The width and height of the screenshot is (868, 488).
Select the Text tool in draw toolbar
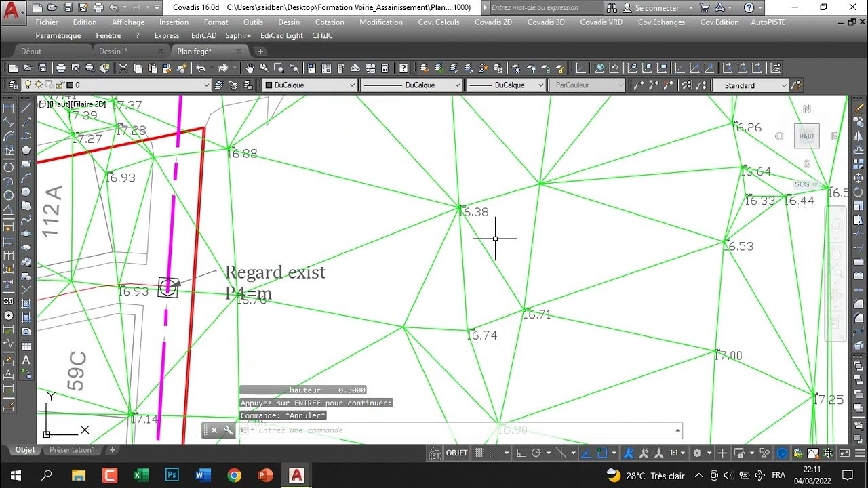coord(26,360)
